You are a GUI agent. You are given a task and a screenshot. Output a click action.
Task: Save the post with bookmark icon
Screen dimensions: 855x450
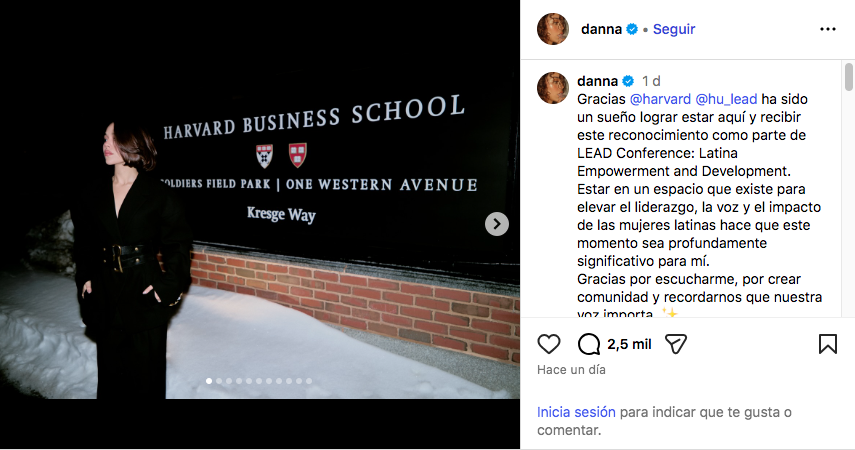[828, 344]
